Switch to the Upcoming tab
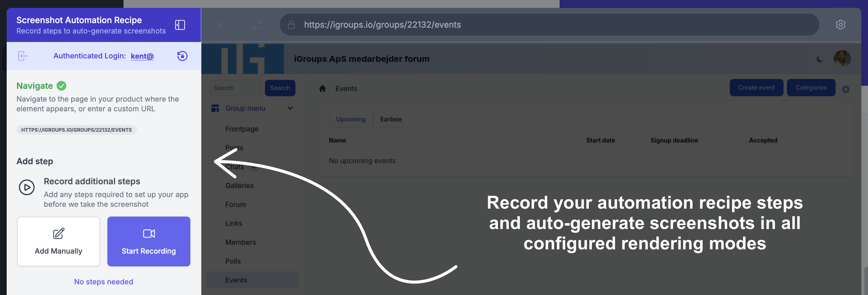This screenshot has width=868, height=295. click(351, 119)
